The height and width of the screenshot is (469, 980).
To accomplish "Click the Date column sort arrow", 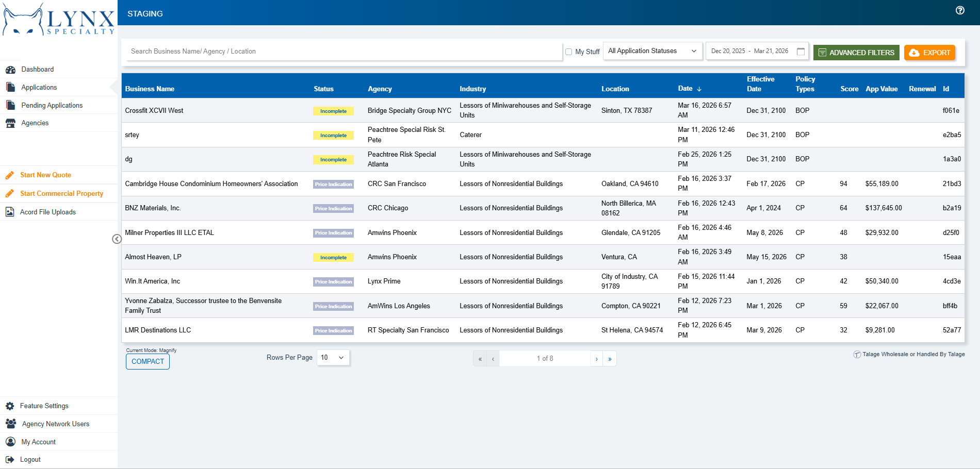I will coord(699,89).
